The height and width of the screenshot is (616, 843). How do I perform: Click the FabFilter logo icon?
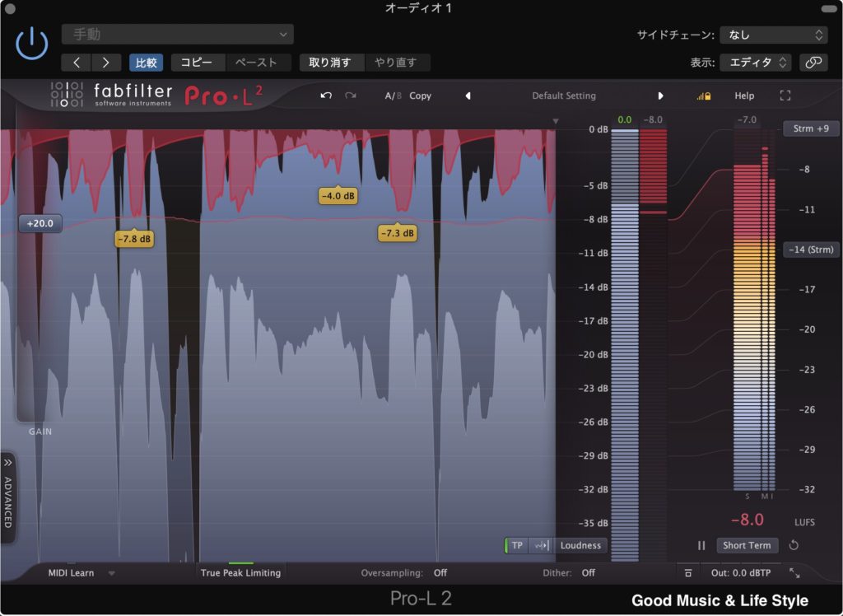(67, 95)
